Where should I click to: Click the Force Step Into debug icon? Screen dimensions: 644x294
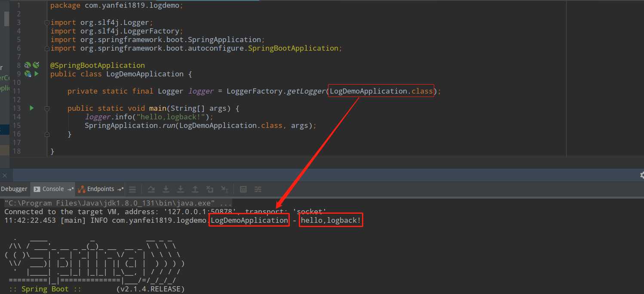tap(181, 189)
